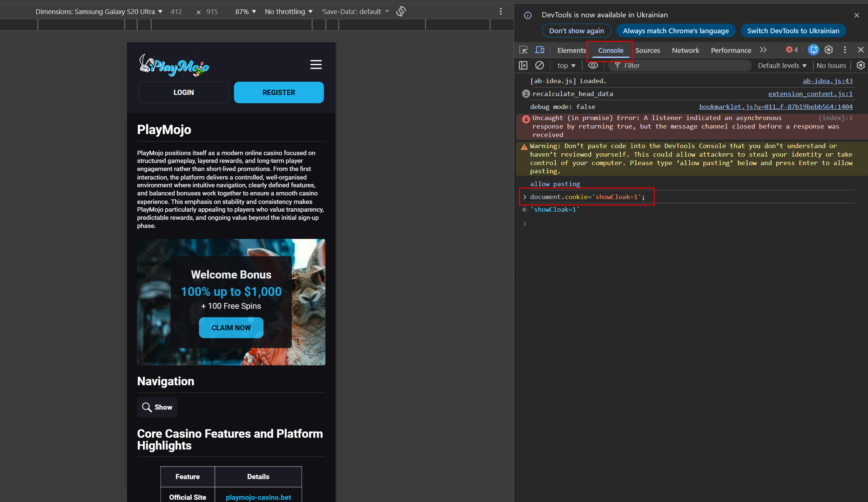Open the hamburger menu on PlayMojo

[x=316, y=65]
